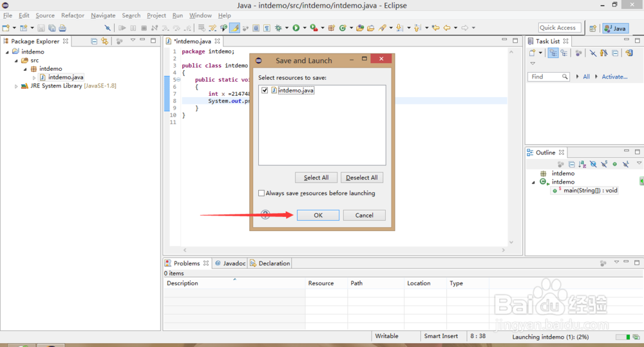This screenshot has width=644, height=347.
Task: Collapse the intdemo project node
Action: 7,52
